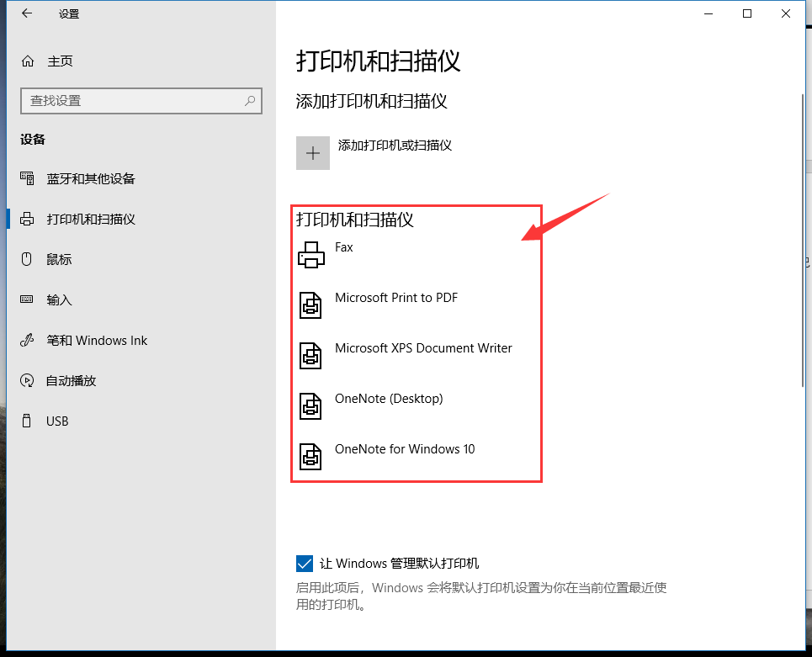Image resolution: width=812 pixels, height=657 pixels.
Task: Maximize the Settings window
Action: pos(747,13)
